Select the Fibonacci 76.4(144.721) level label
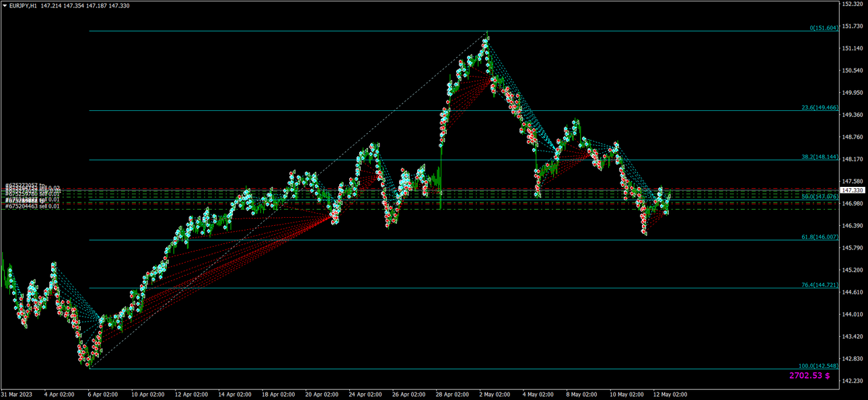The width and height of the screenshot is (868, 400). pyautogui.click(x=820, y=285)
